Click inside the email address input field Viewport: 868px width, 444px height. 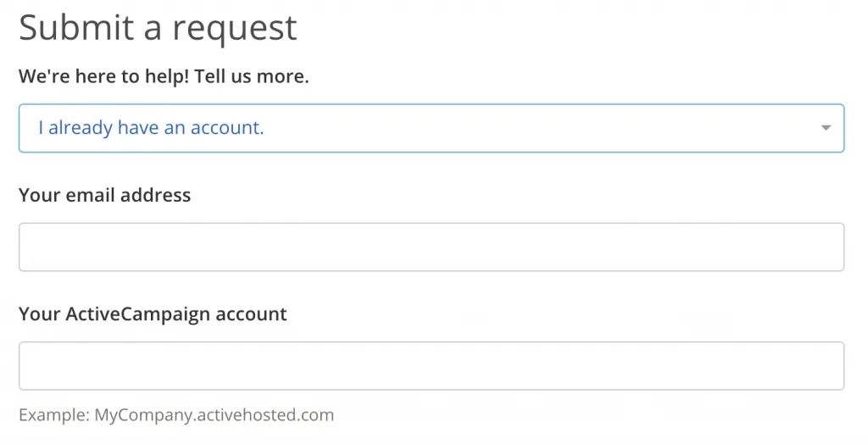[431, 247]
